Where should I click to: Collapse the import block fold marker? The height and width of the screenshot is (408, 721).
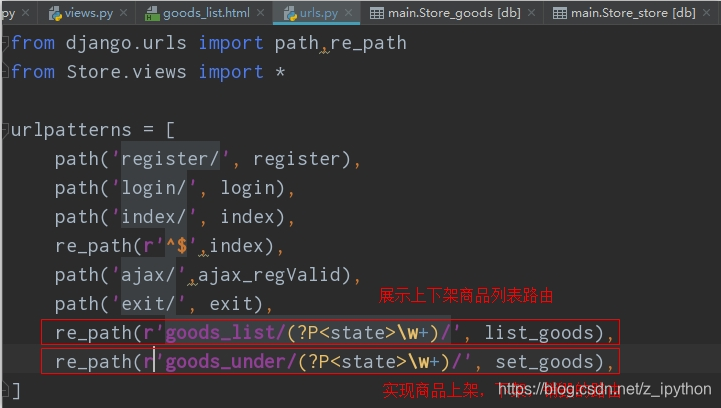point(5,43)
